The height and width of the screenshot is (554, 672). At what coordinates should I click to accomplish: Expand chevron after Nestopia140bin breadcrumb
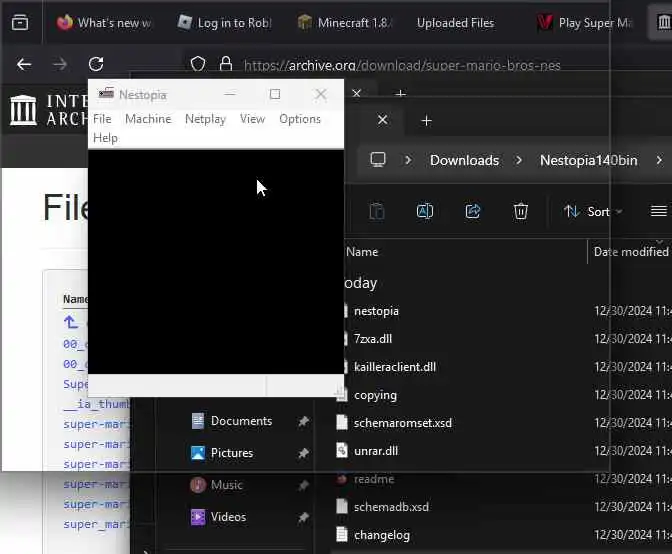point(659,160)
